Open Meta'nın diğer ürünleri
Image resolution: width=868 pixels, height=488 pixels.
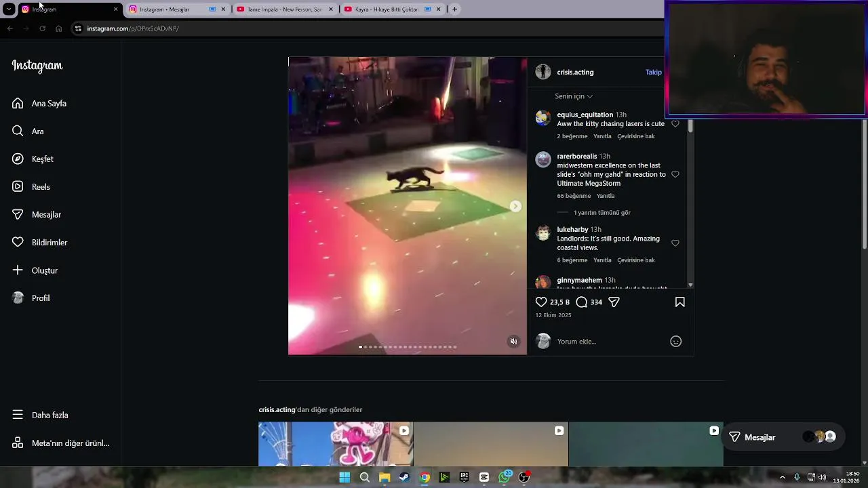(x=61, y=443)
